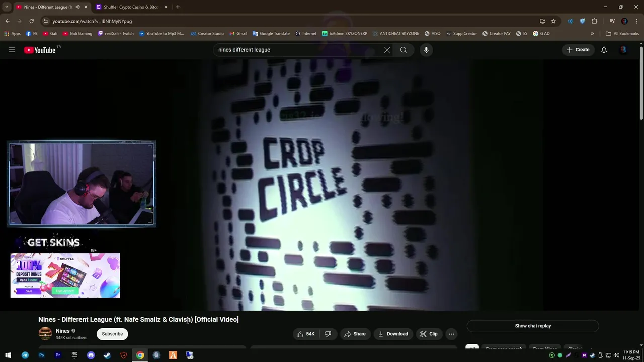Subscribe to the Nines channel

tap(112, 334)
